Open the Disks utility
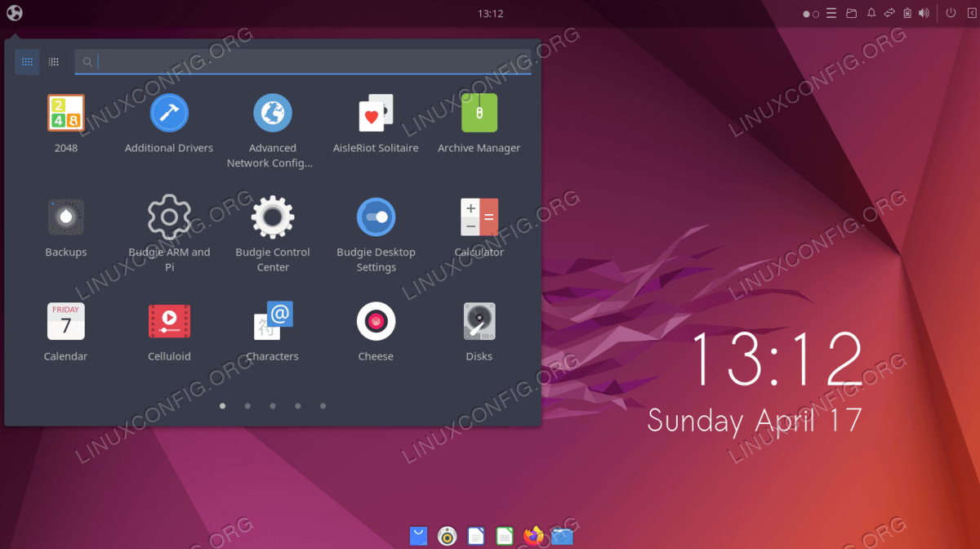The image size is (980, 549). point(479,332)
